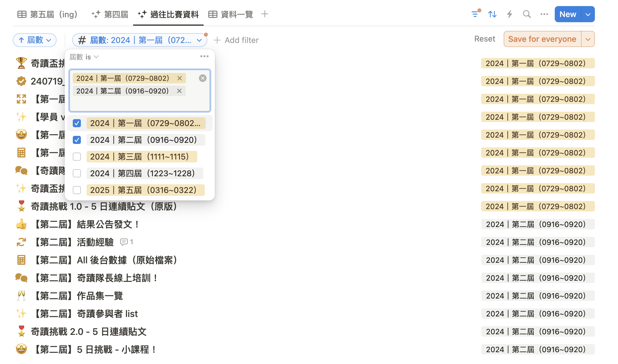The image size is (618, 364).
Task: Expand Save for everyone dropdown arrow
Action: pyautogui.click(x=588, y=39)
